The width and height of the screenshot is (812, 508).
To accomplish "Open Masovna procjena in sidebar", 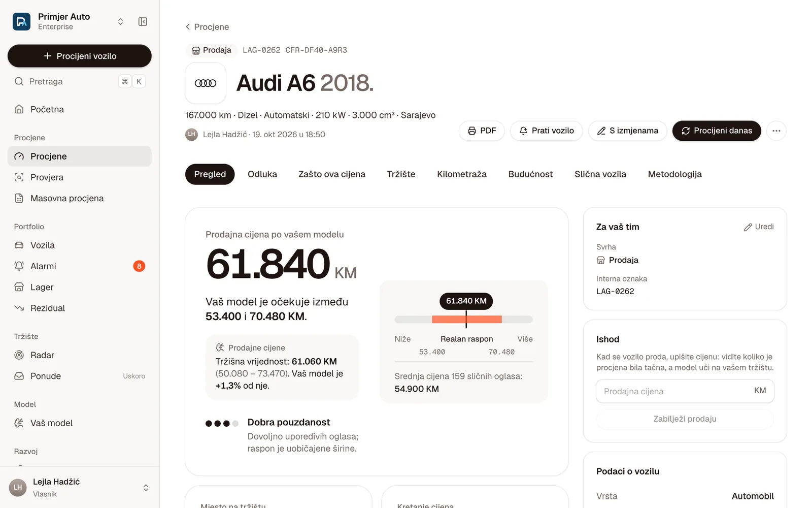I will pos(80,198).
